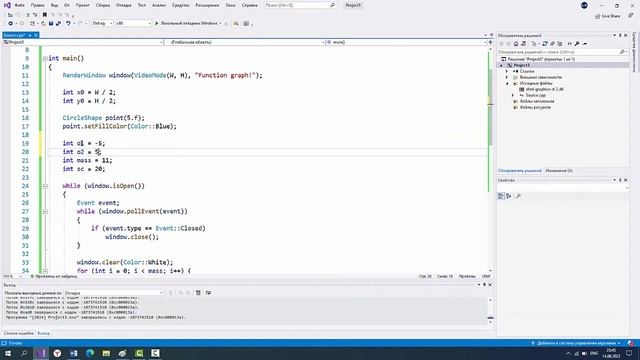Open the Анализ menu
Screen dimensions: 640x360
pyautogui.click(x=159, y=5)
